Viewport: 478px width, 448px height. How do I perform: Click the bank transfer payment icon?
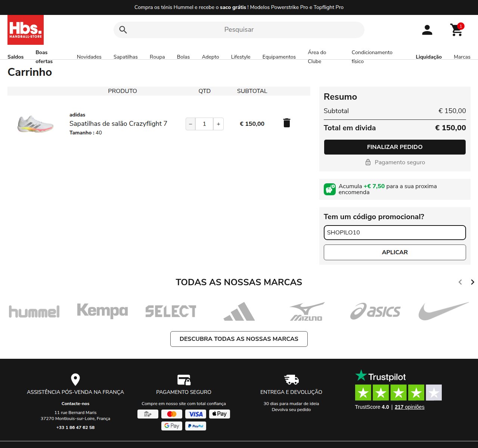tap(148, 414)
